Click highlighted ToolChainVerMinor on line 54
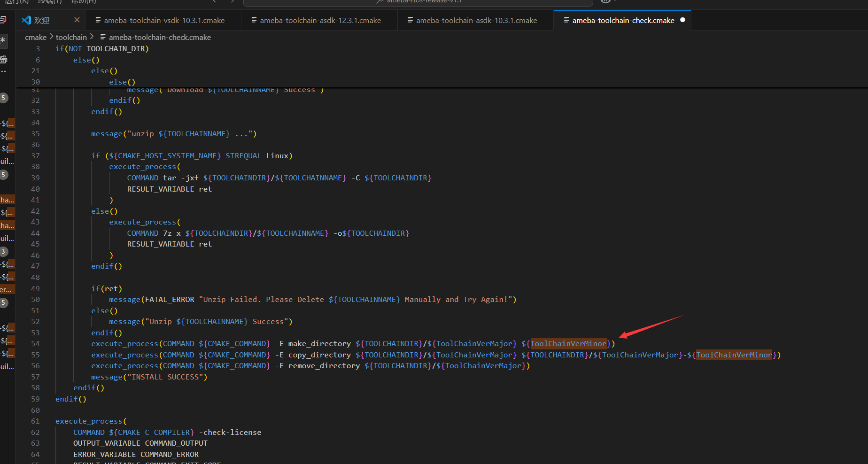Screen dimensions: 868x464 568,344
